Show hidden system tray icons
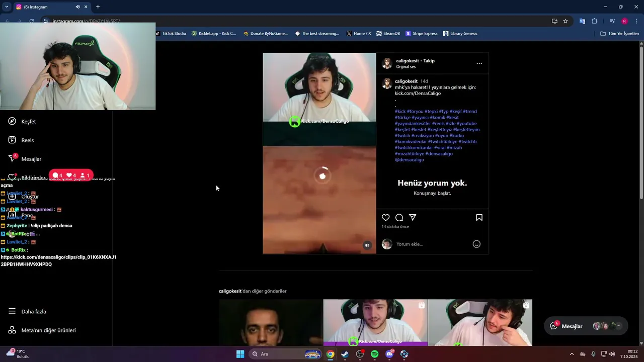 tap(572, 354)
